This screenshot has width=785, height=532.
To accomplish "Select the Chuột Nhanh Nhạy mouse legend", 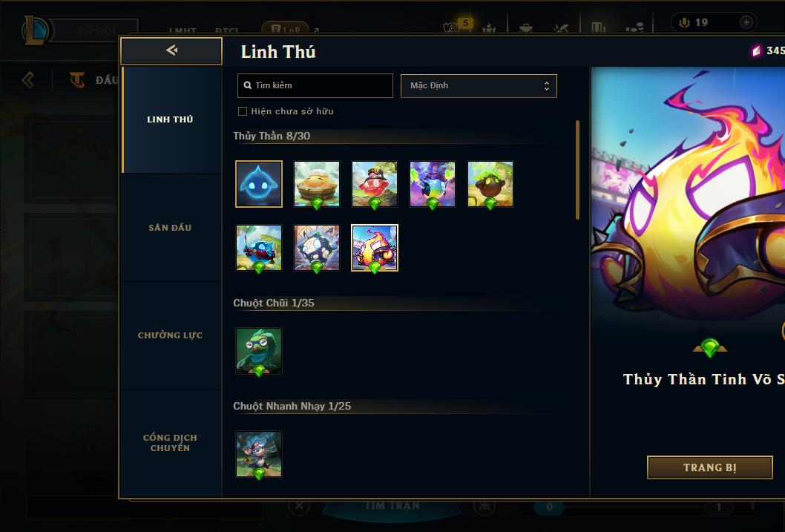I will point(259,454).
